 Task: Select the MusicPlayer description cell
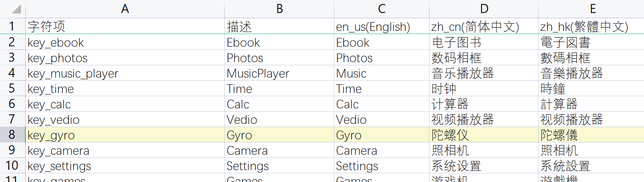(x=279, y=73)
